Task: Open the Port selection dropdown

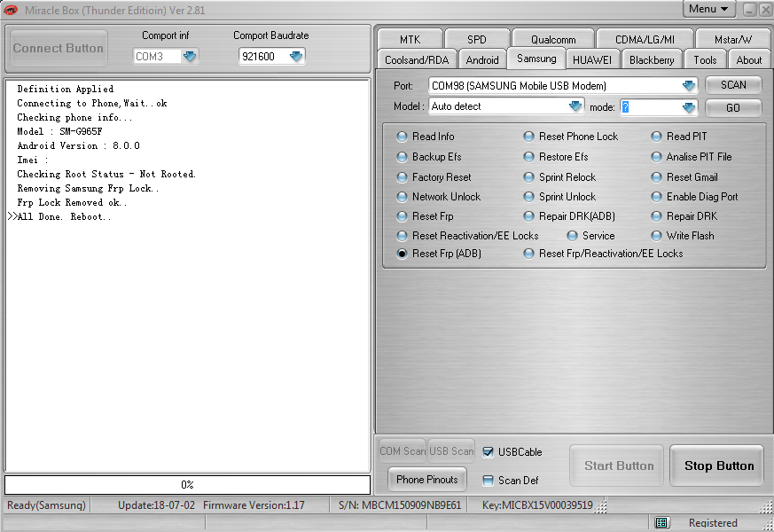Action: point(690,85)
